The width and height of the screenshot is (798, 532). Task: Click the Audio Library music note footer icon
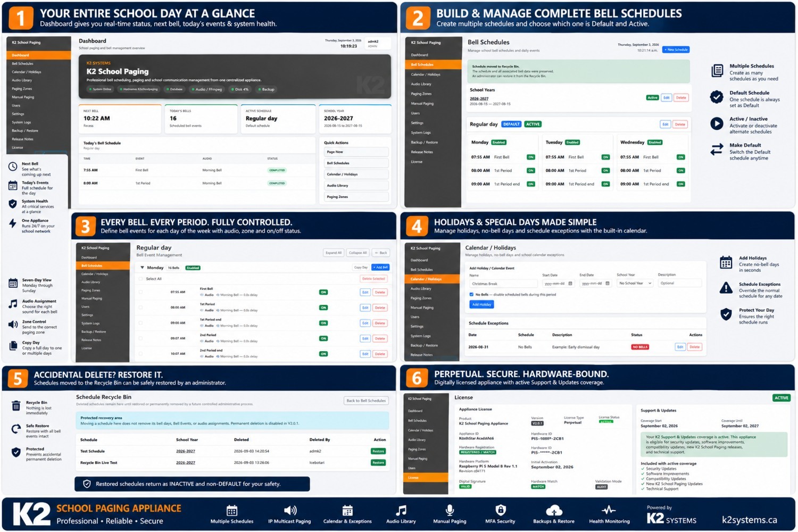click(x=402, y=511)
